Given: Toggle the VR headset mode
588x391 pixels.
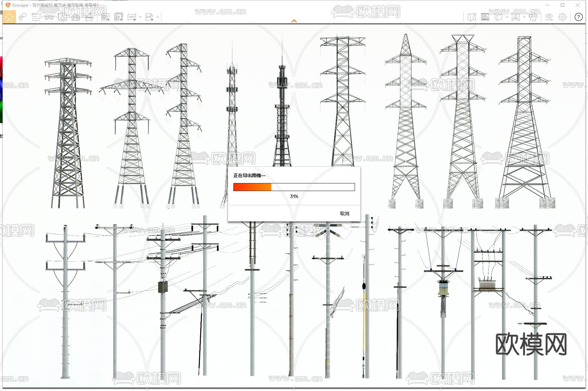Looking at the screenshot, I should pyautogui.click(x=533, y=17).
